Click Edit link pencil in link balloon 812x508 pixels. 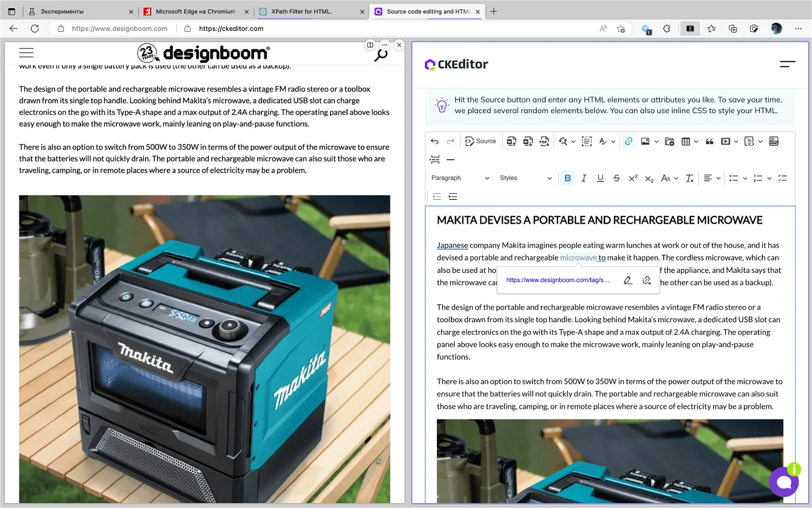tap(628, 280)
